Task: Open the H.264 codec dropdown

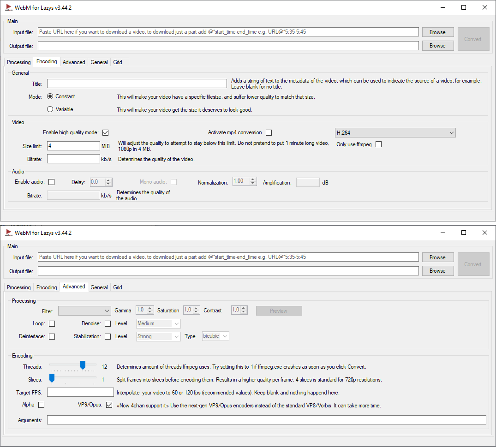Action: 395,133
